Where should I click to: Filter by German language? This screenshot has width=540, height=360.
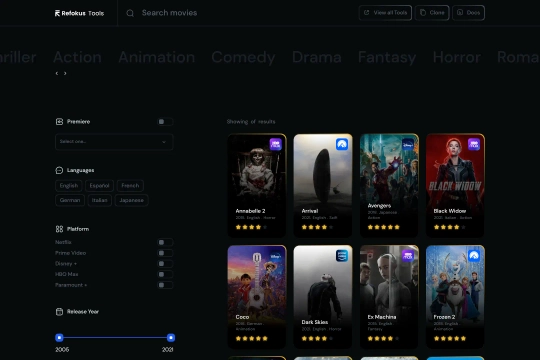pos(70,200)
